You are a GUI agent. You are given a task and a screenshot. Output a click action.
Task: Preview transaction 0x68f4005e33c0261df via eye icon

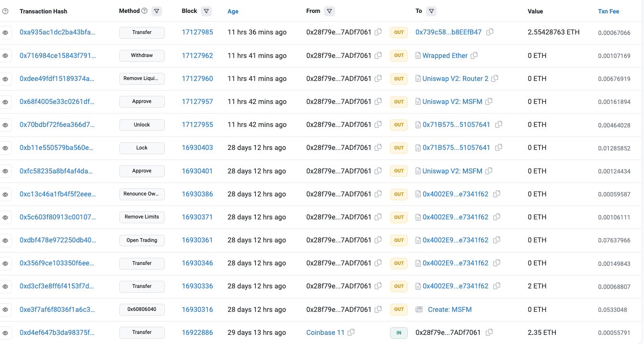click(5, 102)
